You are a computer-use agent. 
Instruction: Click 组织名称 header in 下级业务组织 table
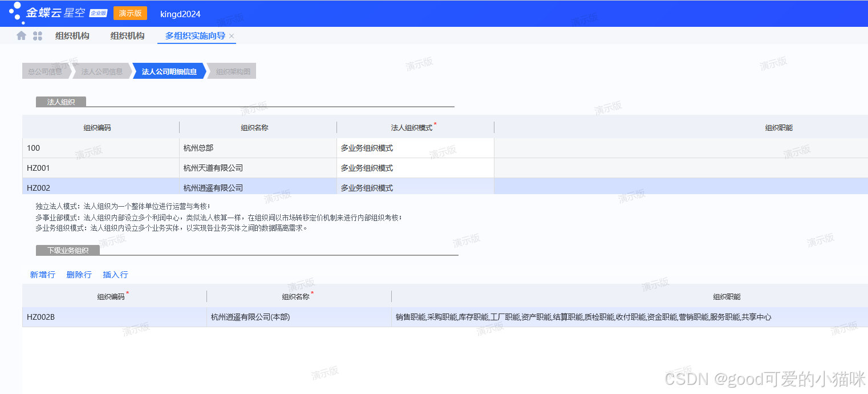(x=299, y=296)
